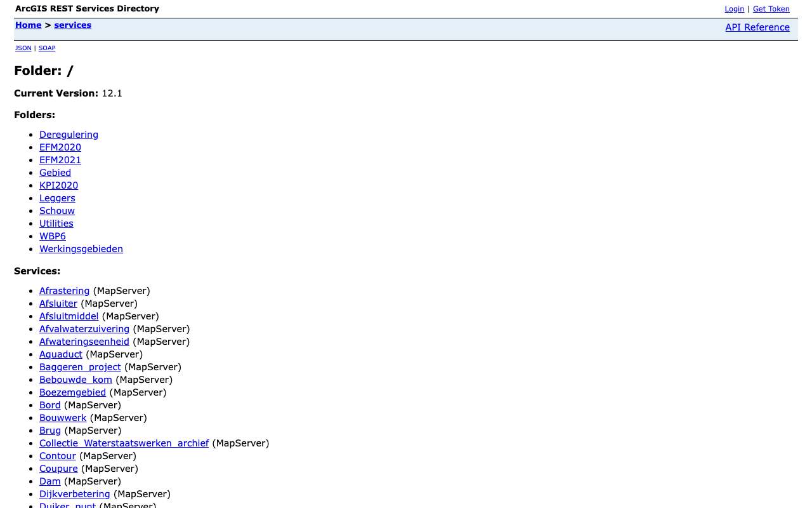812x508 pixels.
Task: View the JSON format link
Action: tap(23, 48)
